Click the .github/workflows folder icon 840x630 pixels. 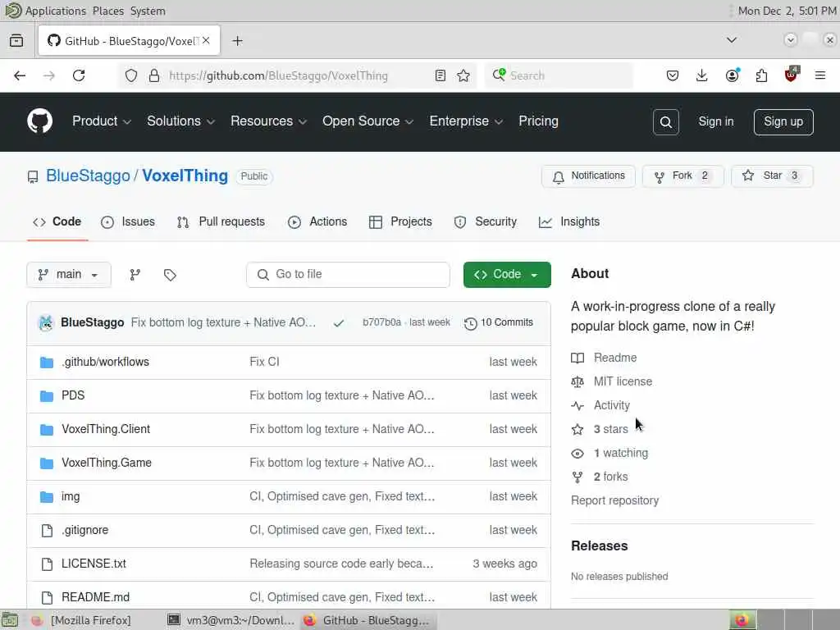pos(47,363)
